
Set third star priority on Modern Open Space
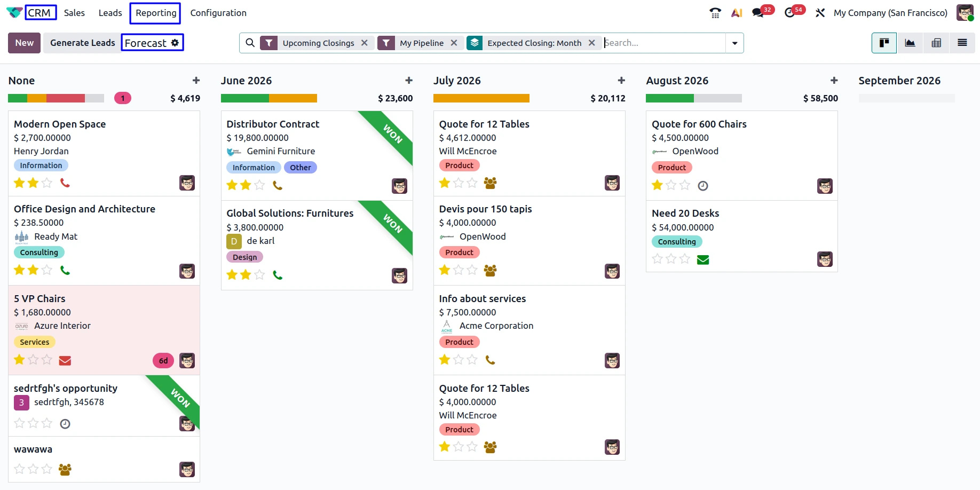click(47, 183)
